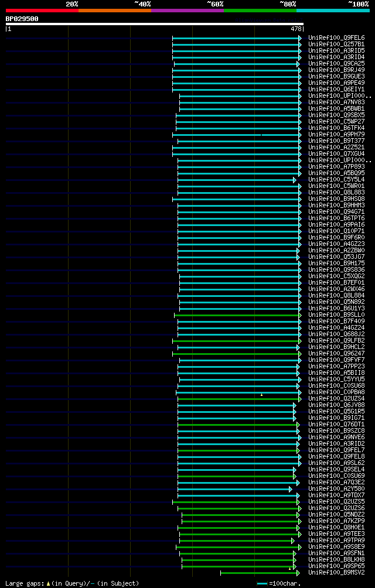This screenshot has height=588, width=375.
Task: Choose the UniRef100_B9HSQ8 hit name
Action: [336, 199]
